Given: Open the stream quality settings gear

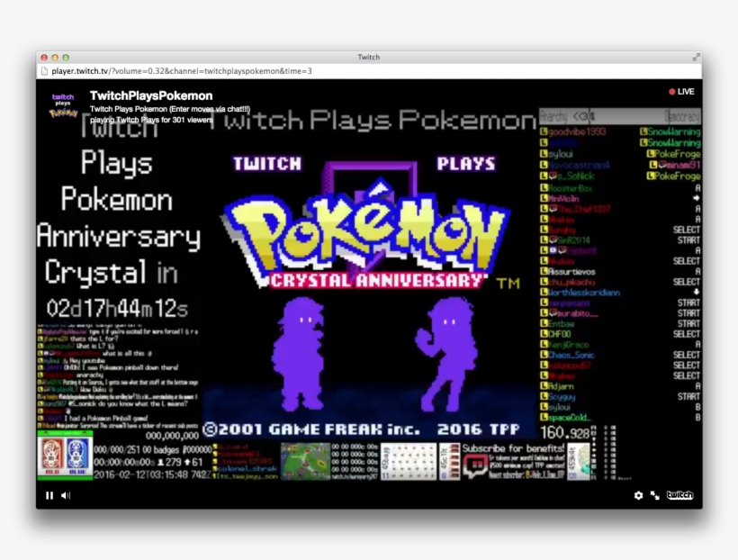Looking at the screenshot, I should click(x=639, y=495).
